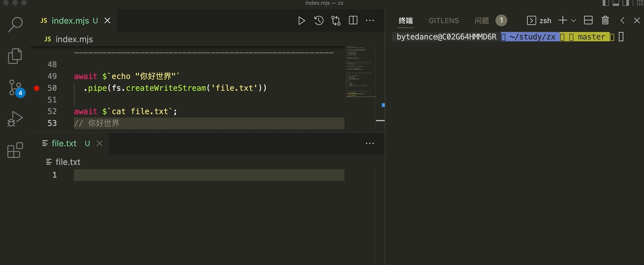The height and width of the screenshot is (265, 644).
Task: Open the Explorer view in the activity bar
Action: click(x=15, y=56)
